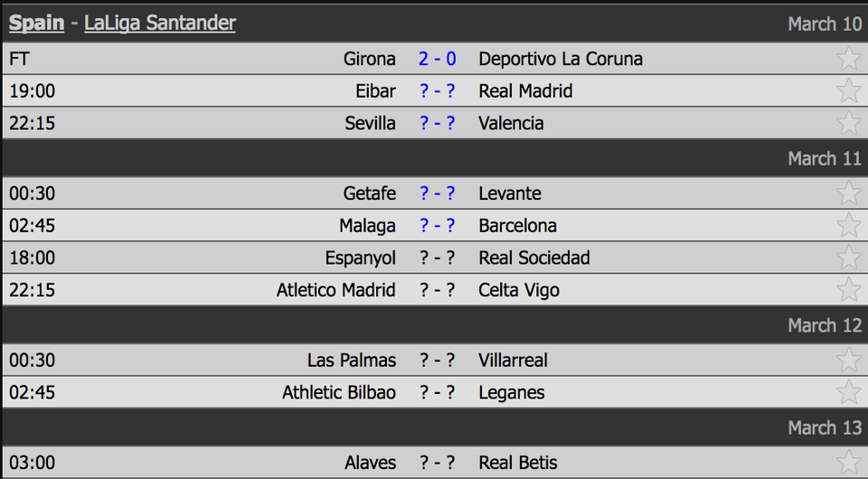Open the LaLiga Santander league link
The image size is (868, 479).
(160, 23)
